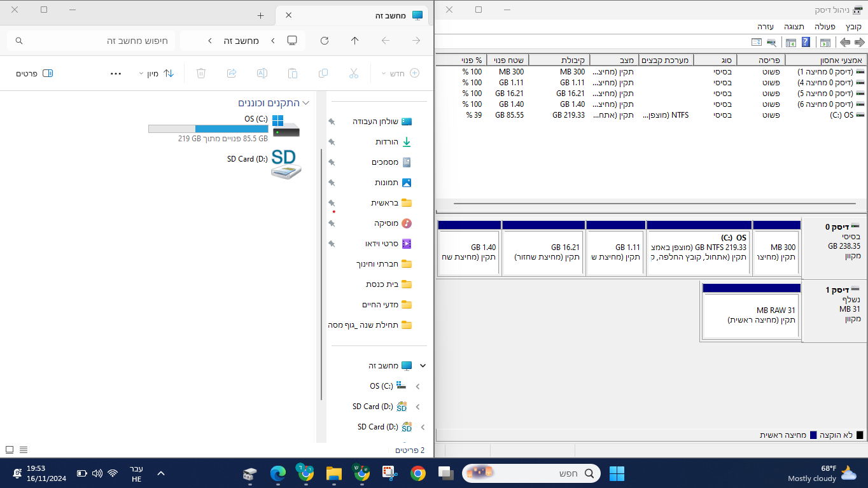Click the monitor icon in the address bar
Image resolution: width=868 pixels, height=488 pixels.
click(x=292, y=41)
